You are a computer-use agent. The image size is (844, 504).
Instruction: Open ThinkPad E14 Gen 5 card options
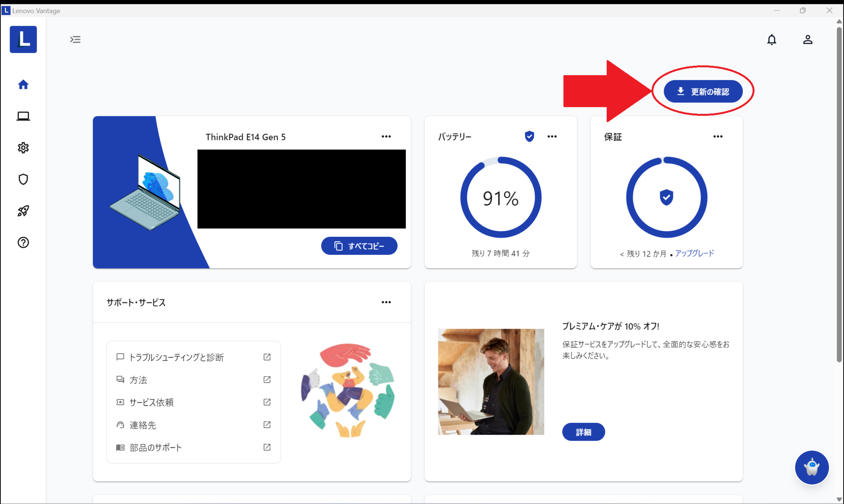pyautogui.click(x=386, y=137)
